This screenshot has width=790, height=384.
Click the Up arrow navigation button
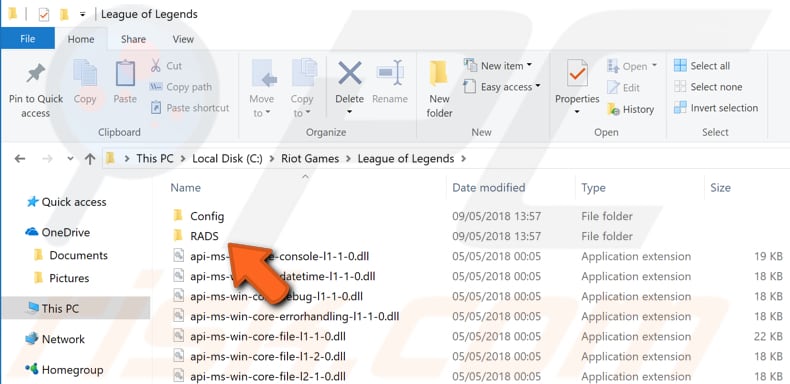(x=90, y=159)
